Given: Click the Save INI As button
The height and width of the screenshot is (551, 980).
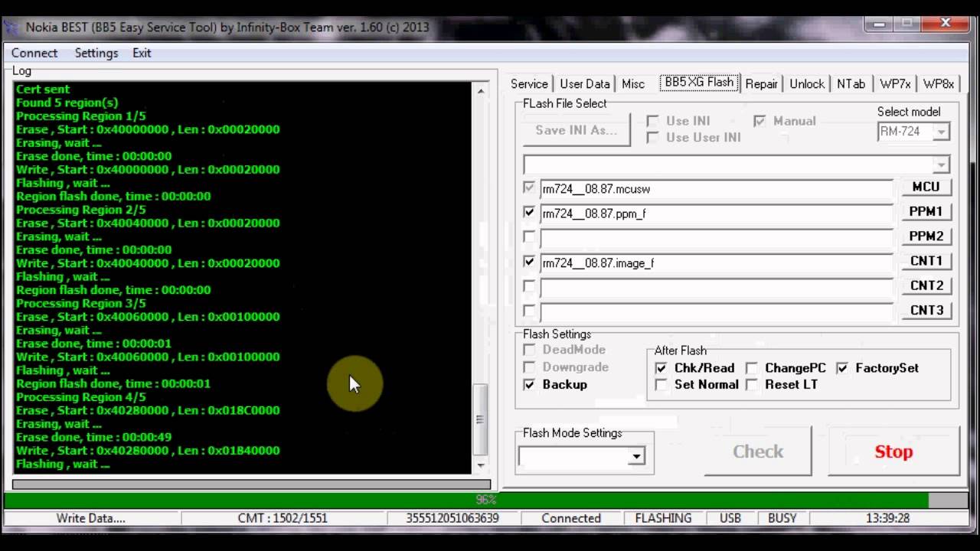Looking at the screenshot, I should click(x=577, y=130).
